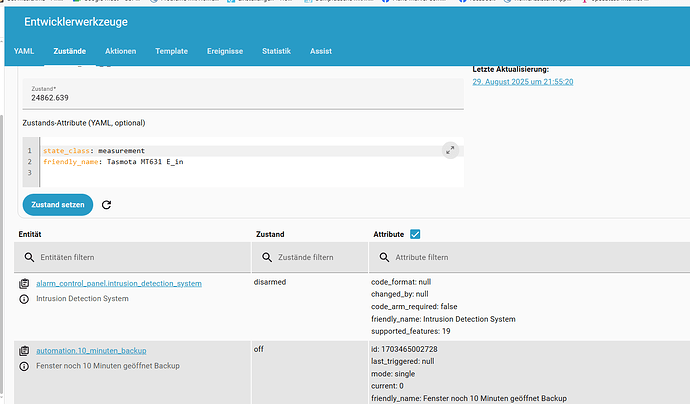690x404 pixels.
Task: Click info icon next to Intrusion Detection System
Action: pyautogui.click(x=24, y=299)
